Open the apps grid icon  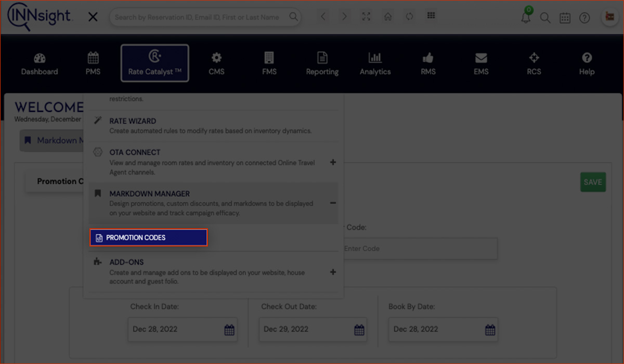[x=431, y=16]
